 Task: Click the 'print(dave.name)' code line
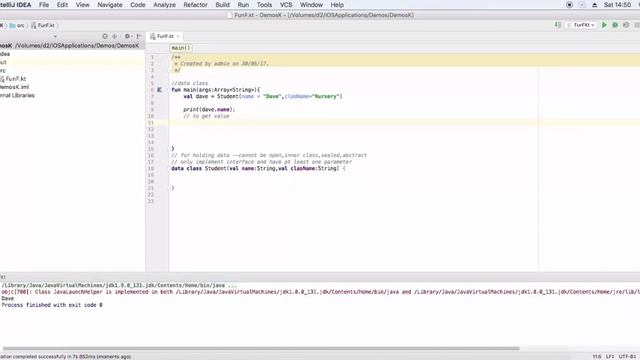[x=209, y=109]
